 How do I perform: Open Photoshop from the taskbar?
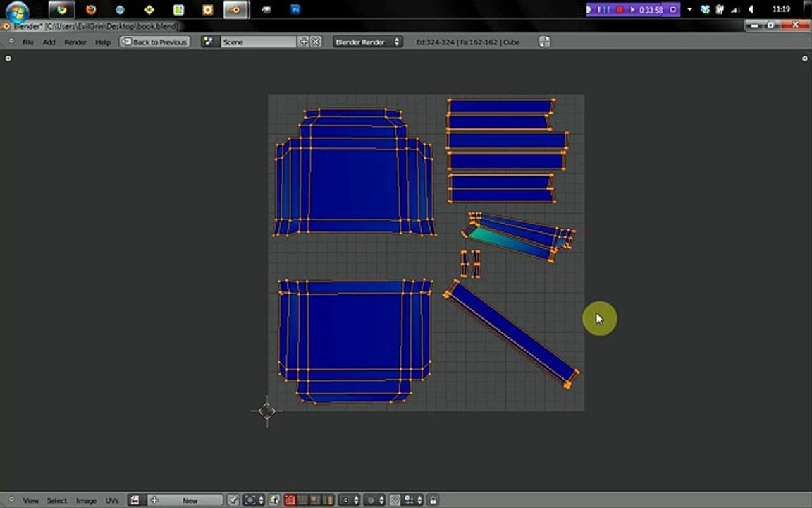point(295,9)
